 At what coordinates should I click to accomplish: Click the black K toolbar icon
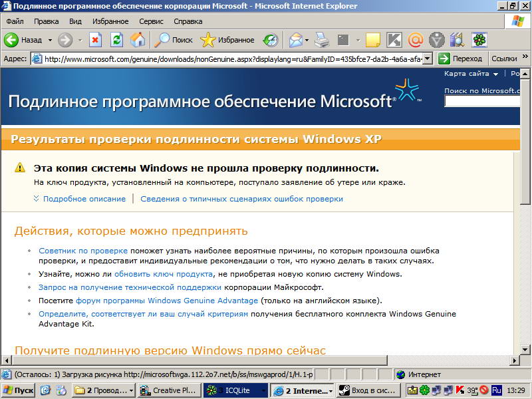394,40
